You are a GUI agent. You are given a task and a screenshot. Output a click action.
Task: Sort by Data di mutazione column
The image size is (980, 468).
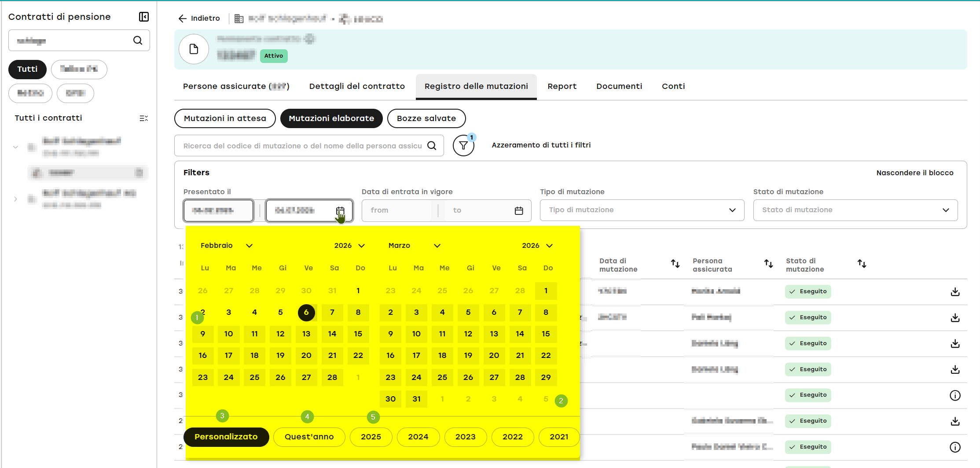click(x=675, y=264)
